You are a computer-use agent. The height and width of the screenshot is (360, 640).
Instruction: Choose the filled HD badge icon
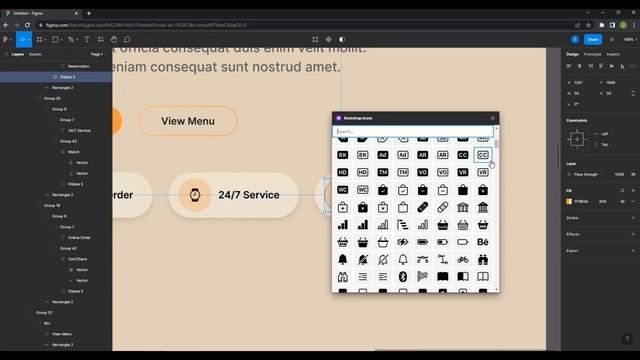pos(342,172)
